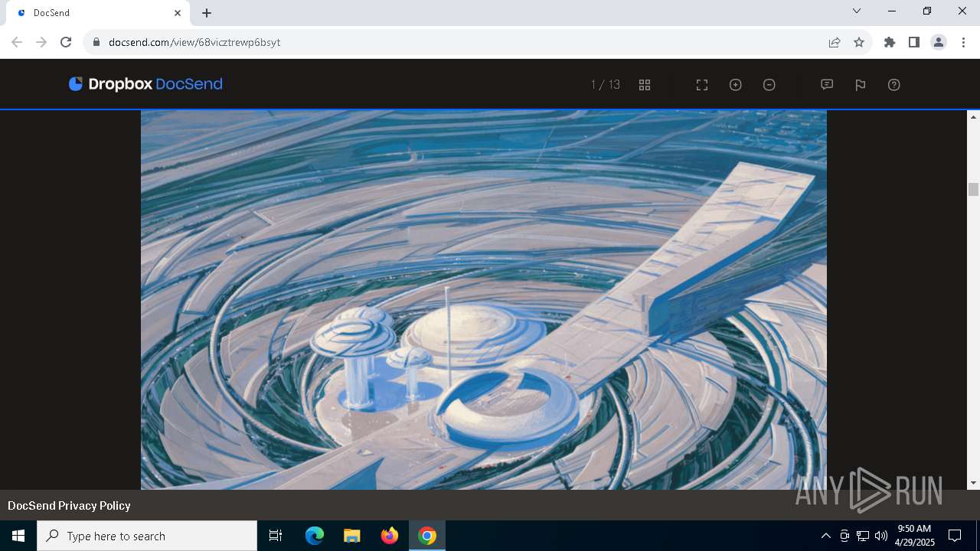980x551 pixels.
Task: Open the page thumbnails grid view
Action: (x=645, y=85)
